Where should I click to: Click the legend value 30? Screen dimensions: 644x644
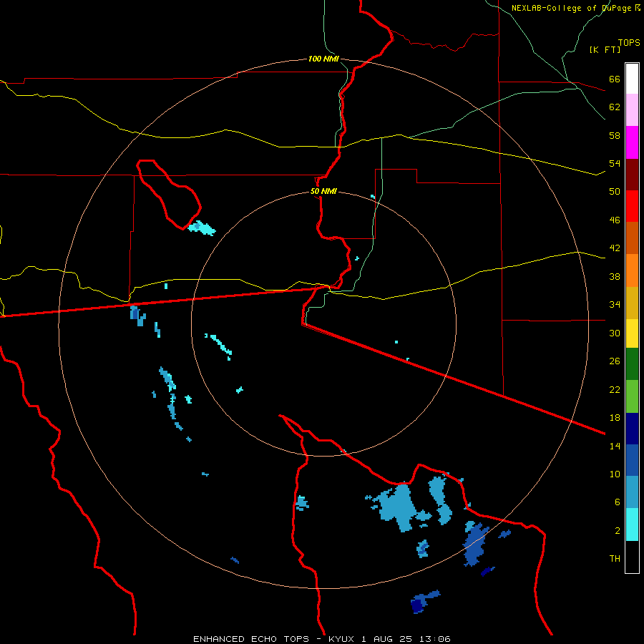pyautogui.click(x=615, y=333)
